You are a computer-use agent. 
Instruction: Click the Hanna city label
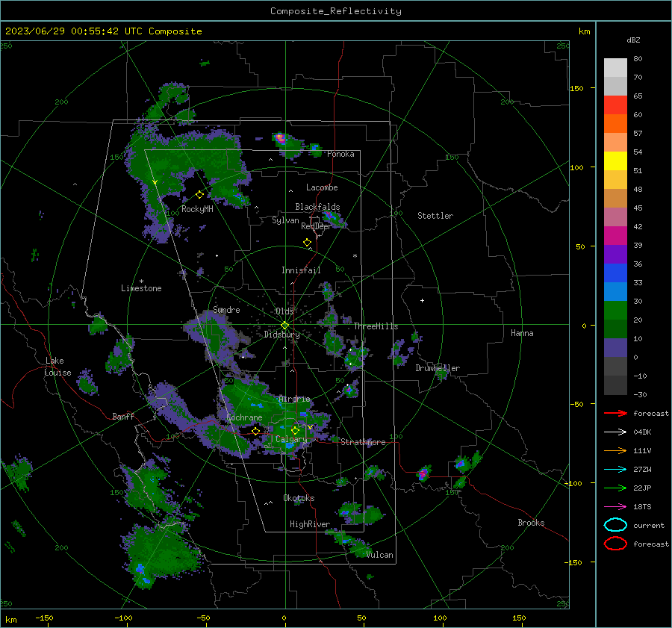click(x=522, y=333)
